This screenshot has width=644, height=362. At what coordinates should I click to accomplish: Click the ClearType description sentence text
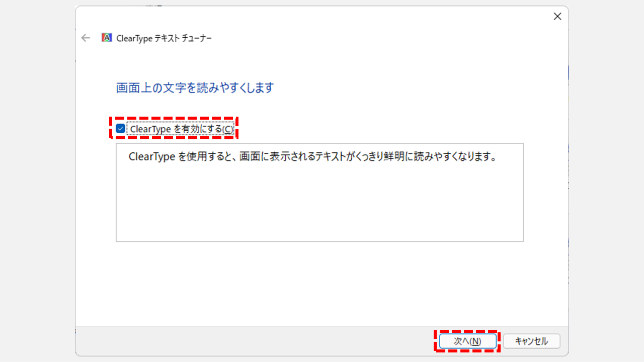(312, 156)
